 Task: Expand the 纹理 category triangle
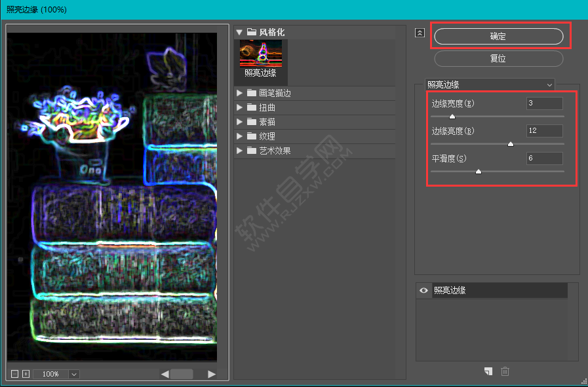coord(239,136)
